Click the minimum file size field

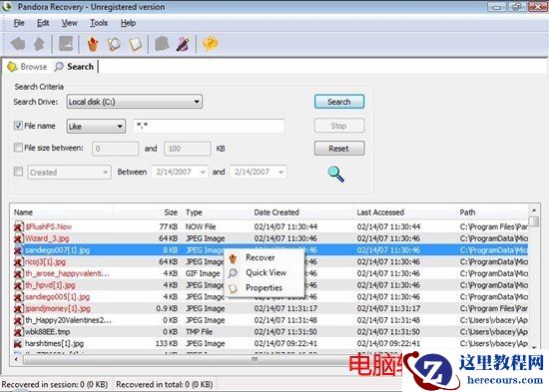tap(115, 149)
